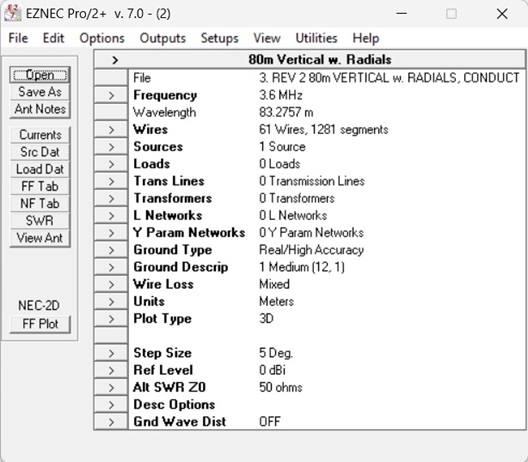Click the blank button beside Wavelength
The image size is (528, 462).
(x=111, y=113)
